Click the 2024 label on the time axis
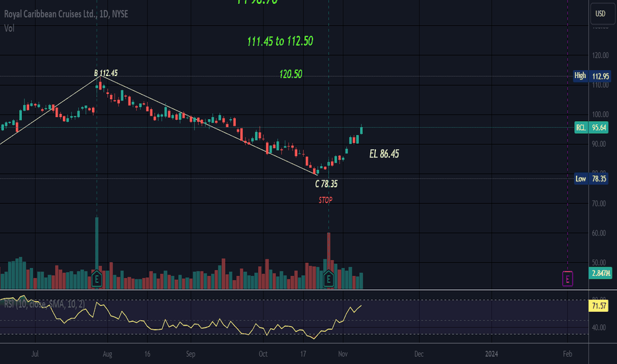Image resolution: width=617 pixels, height=364 pixels. 491,354
